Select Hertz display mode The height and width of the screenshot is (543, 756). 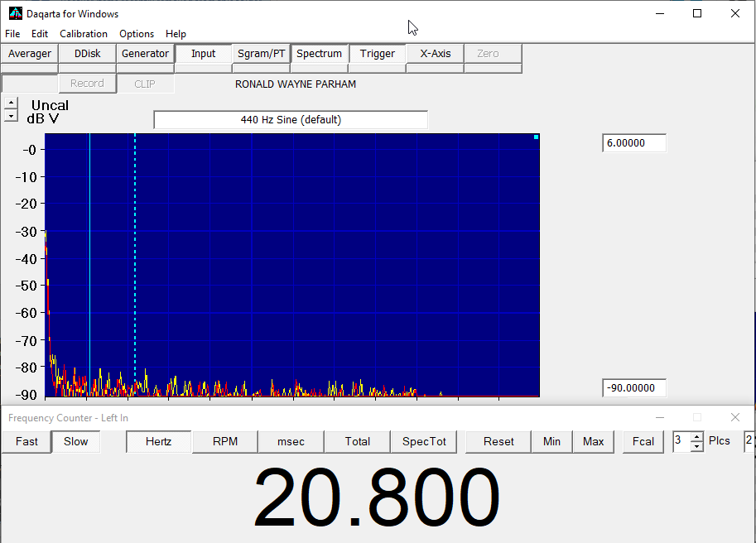pos(158,441)
